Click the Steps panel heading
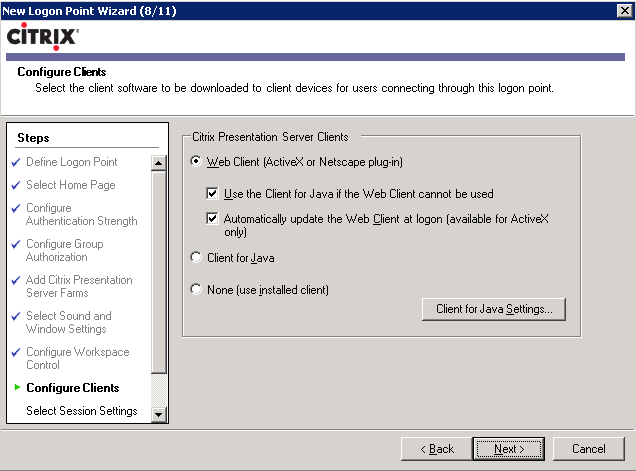The width and height of the screenshot is (636, 471). [33, 138]
